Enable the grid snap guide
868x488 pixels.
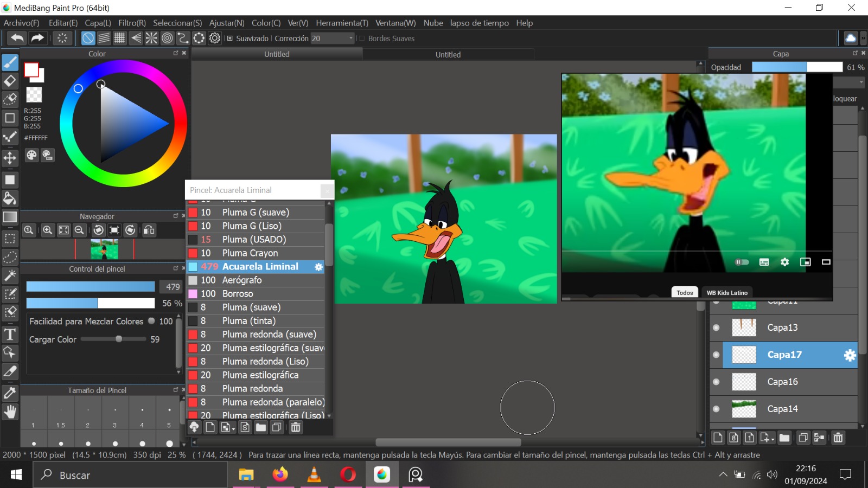[x=119, y=38]
